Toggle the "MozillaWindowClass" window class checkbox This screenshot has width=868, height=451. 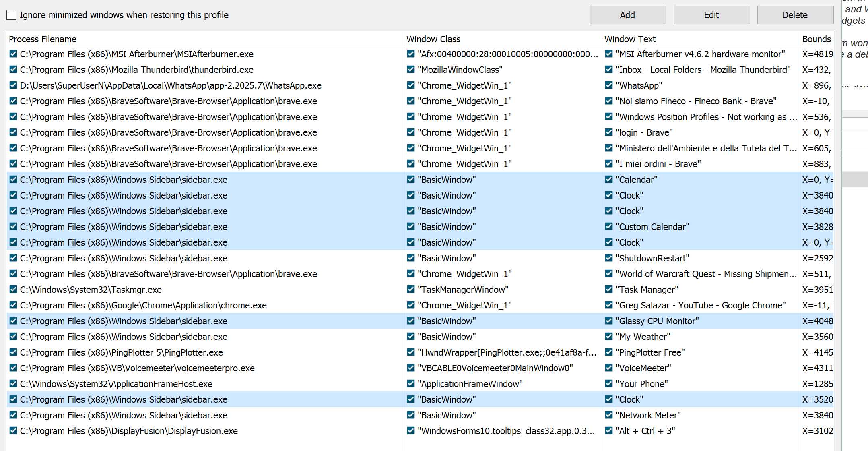click(411, 70)
